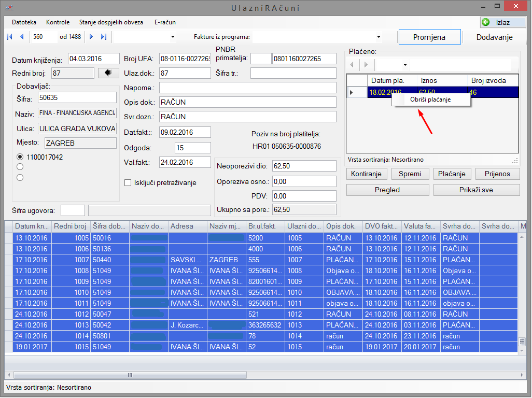Click the icon button beside Redni broj
Screen dimensions: 532x398
pos(108,73)
